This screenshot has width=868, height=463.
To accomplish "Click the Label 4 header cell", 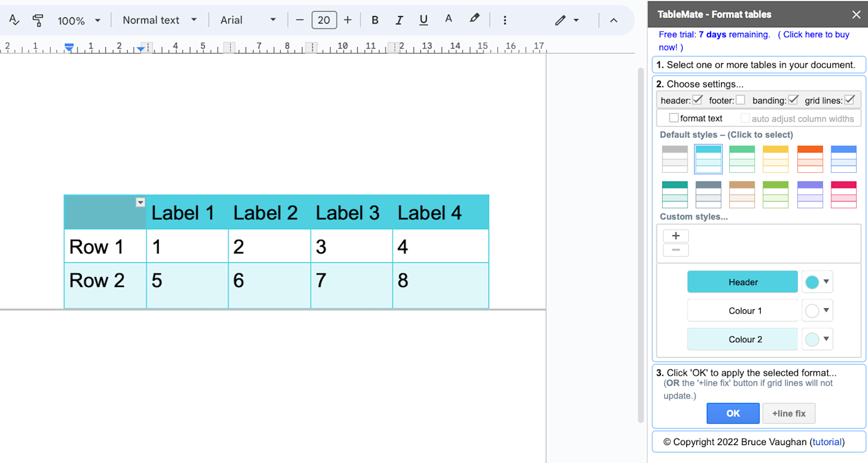I will pyautogui.click(x=441, y=213).
